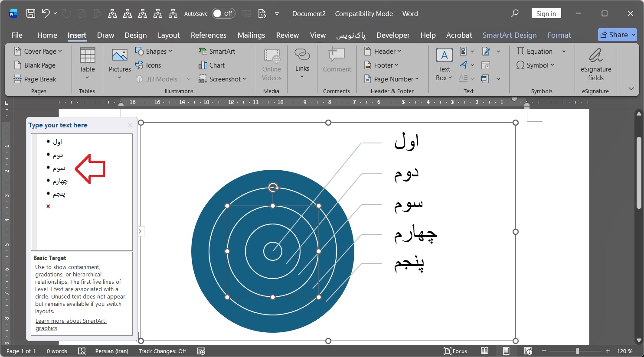
Task: Open the Page Number dropdown
Action: [391, 79]
